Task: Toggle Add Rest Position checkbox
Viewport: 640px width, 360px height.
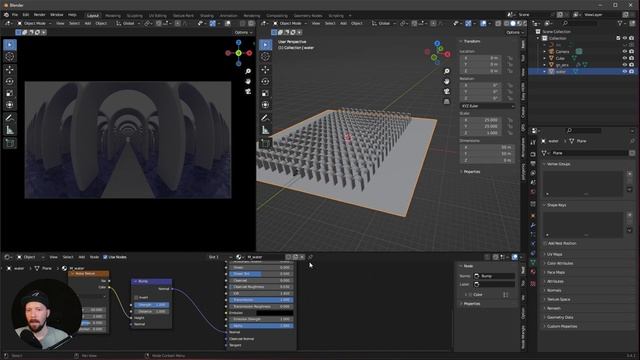Action: pyautogui.click(x=545, y=243)
